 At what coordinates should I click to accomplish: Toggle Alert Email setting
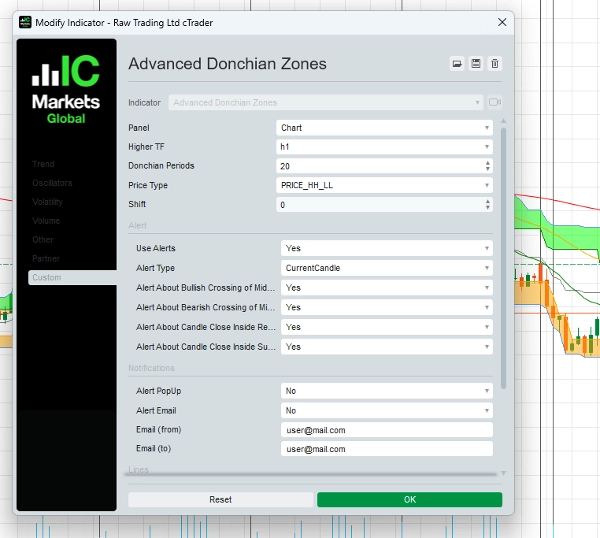click(x=387, y=410)
